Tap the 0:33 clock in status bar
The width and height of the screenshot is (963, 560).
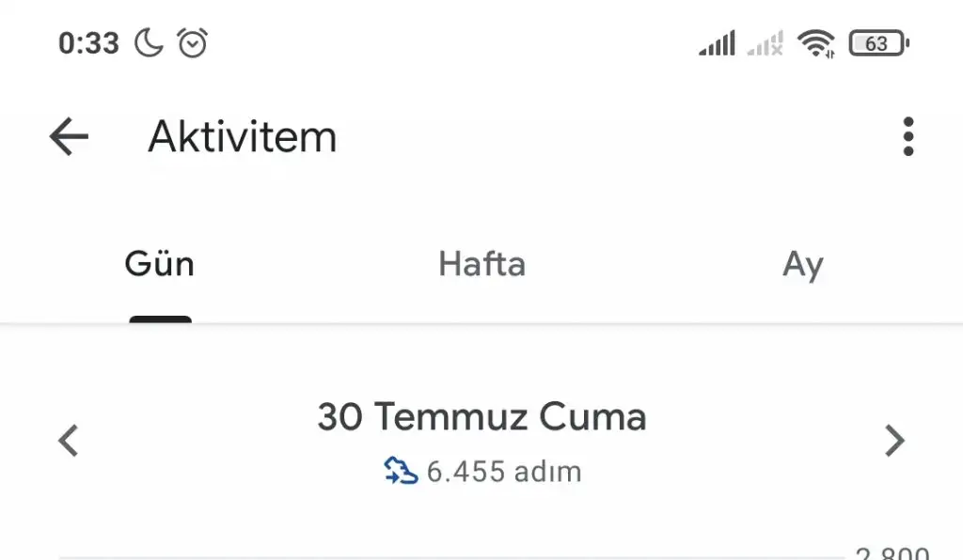(x=88, y=43)
